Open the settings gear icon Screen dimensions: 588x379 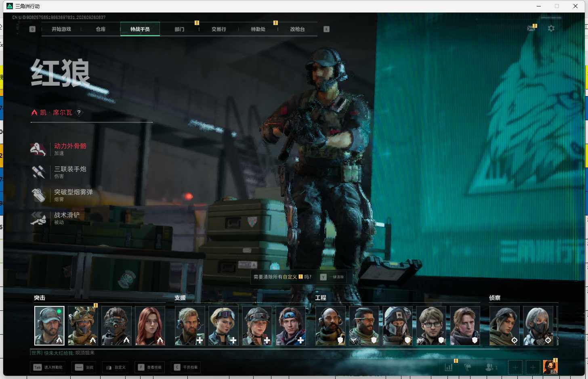551,28
